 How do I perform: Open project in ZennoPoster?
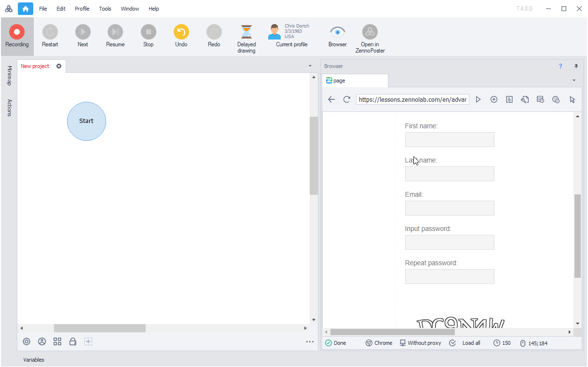coord(370,32)
